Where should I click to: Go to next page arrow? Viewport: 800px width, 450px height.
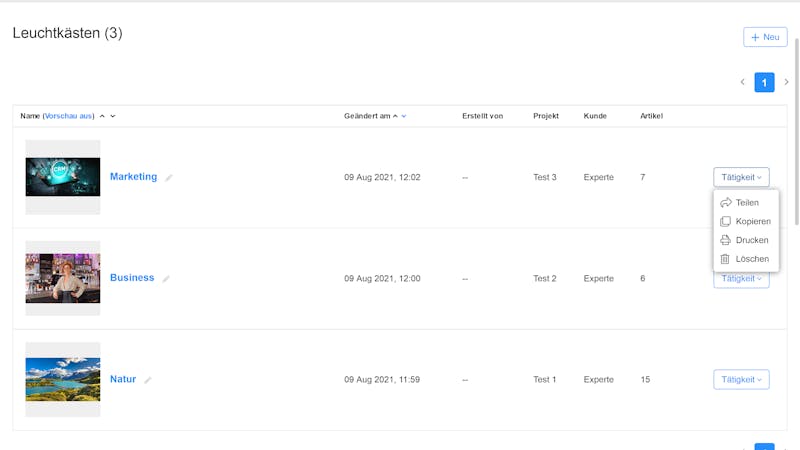[x=786, y=82]
